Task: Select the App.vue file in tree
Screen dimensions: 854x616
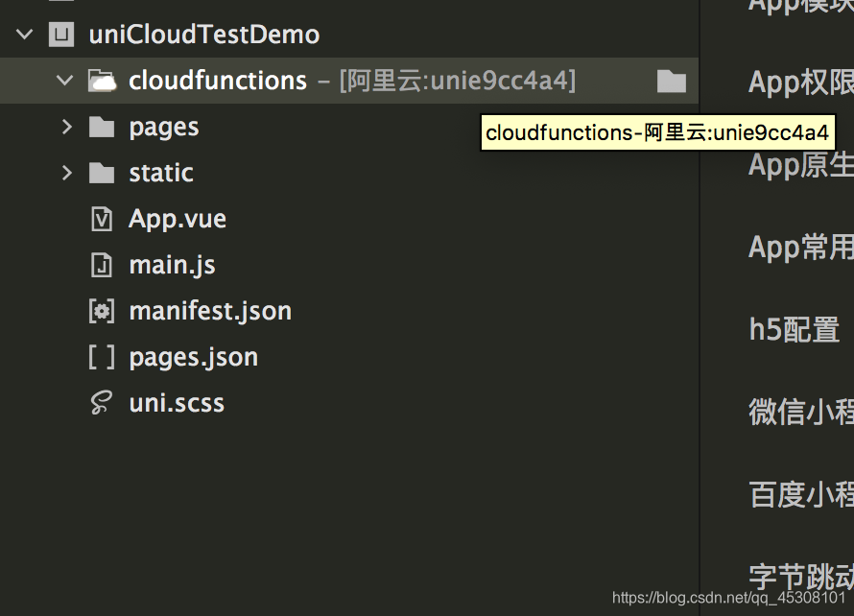Action: coord(177,218)
